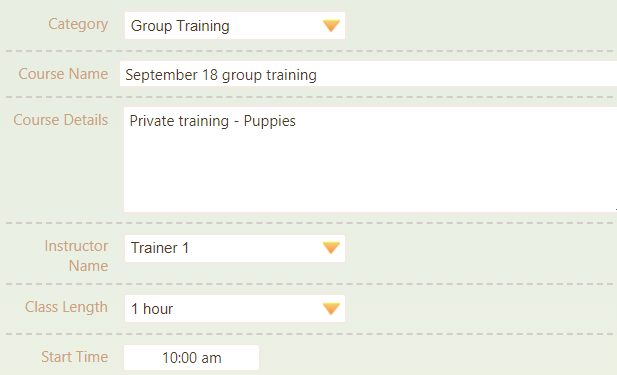Click the orange arrow beside 1 hour

(331, 309)
